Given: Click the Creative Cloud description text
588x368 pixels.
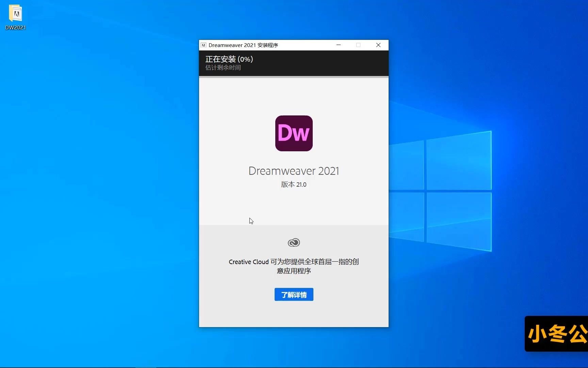Looking at the screenshot, I should click(x=294, y=266).
